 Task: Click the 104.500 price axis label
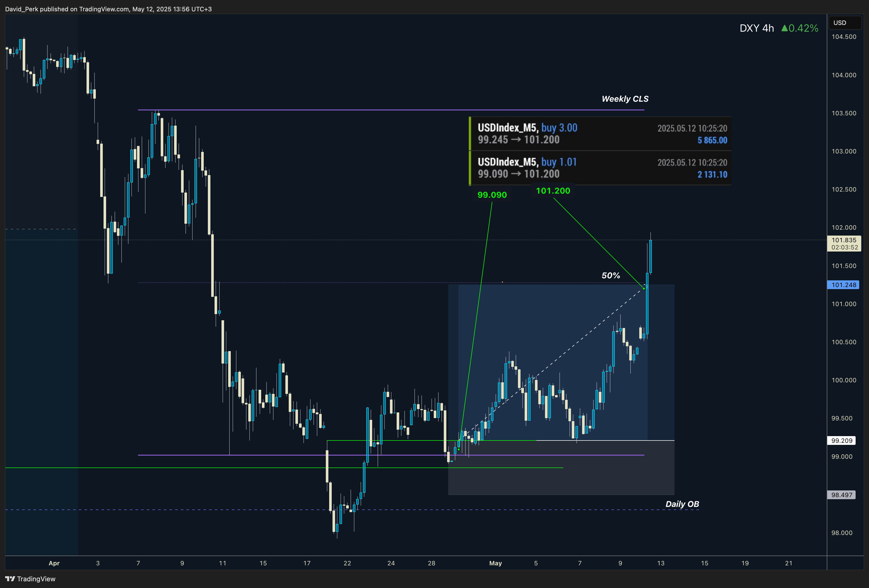tap(844, 37)
